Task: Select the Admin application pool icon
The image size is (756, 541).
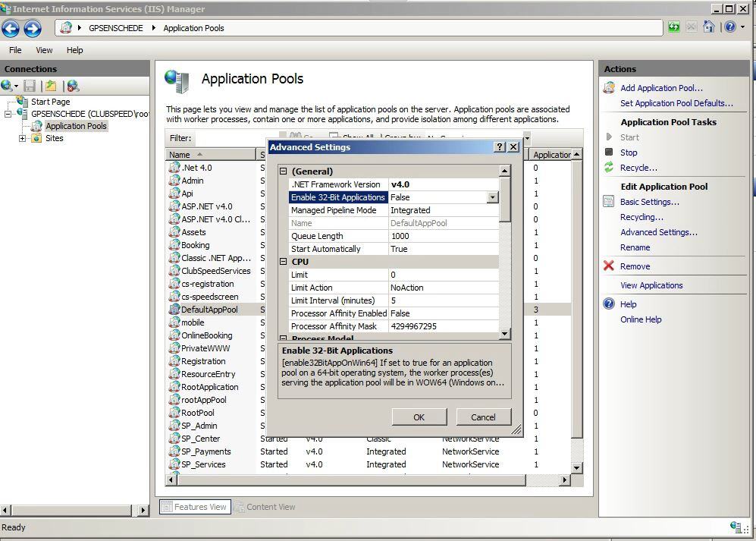Action: click(x=174, y=181)
